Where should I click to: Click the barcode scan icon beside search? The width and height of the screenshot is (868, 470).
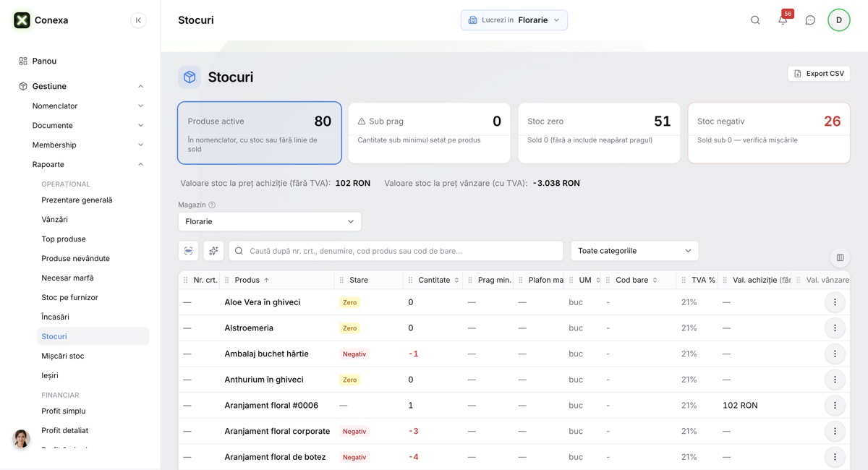tap(189, 251)
